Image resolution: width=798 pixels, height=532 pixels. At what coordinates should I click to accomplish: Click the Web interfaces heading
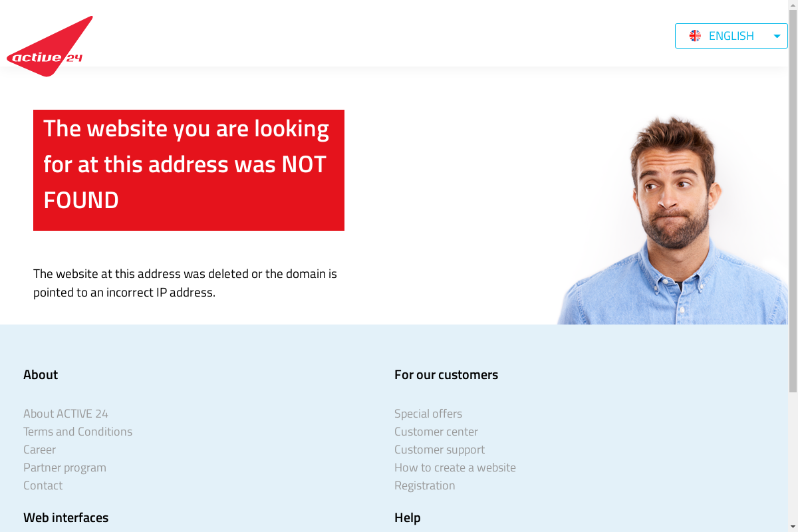click(66, 517)
